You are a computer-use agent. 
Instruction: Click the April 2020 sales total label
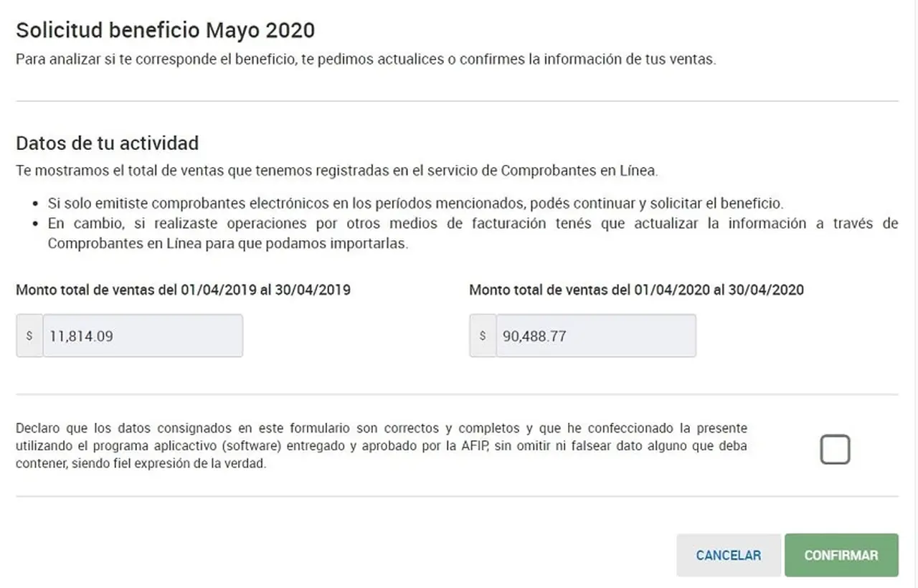(x=637, y=290)
